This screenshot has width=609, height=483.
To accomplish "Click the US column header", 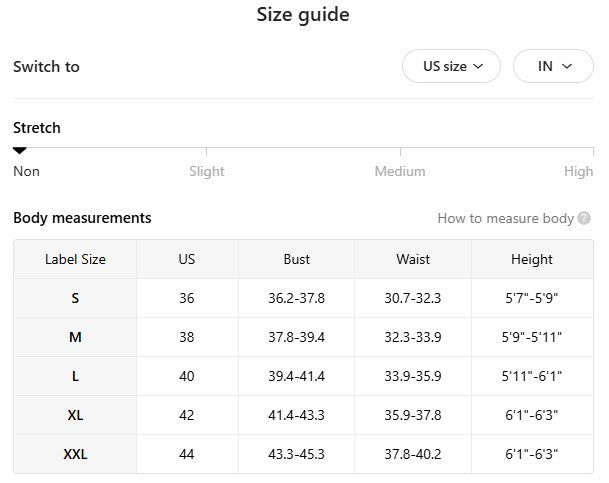I will (187, 259).
